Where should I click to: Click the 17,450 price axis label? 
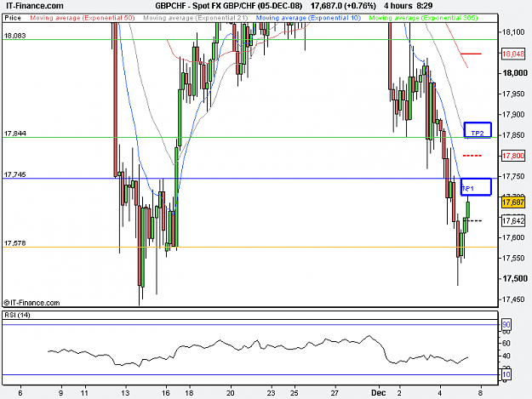point(513,299)
